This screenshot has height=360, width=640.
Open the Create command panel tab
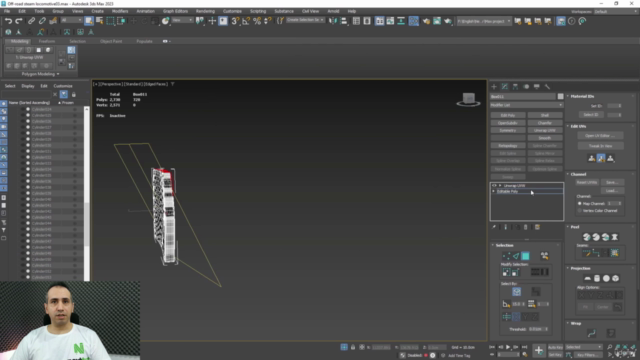pos(494,87)
